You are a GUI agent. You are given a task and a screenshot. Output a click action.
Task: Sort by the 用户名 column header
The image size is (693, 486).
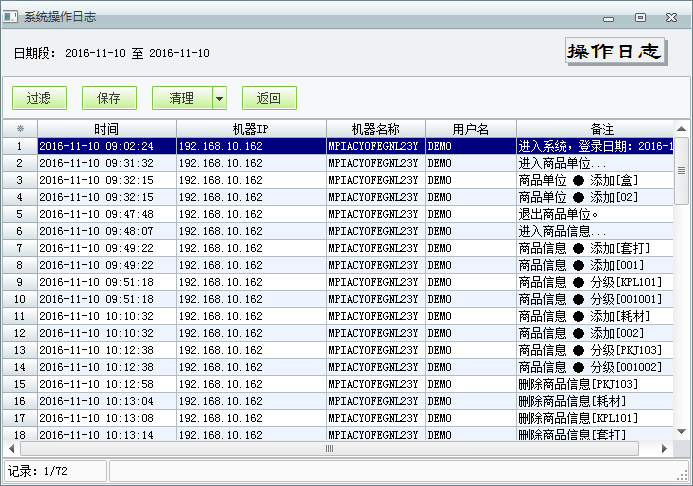click(x=470, y=129)
